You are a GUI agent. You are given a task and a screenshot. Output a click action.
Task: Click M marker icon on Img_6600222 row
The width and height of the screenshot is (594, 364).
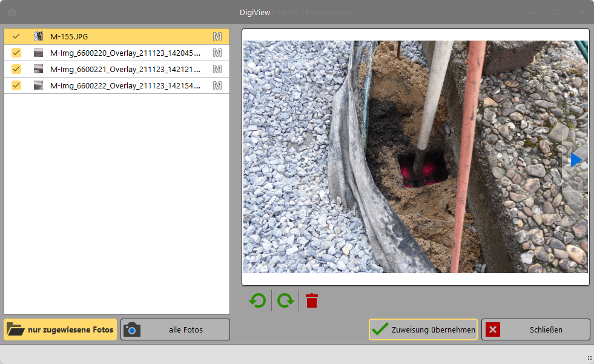(x=217, y=85)
